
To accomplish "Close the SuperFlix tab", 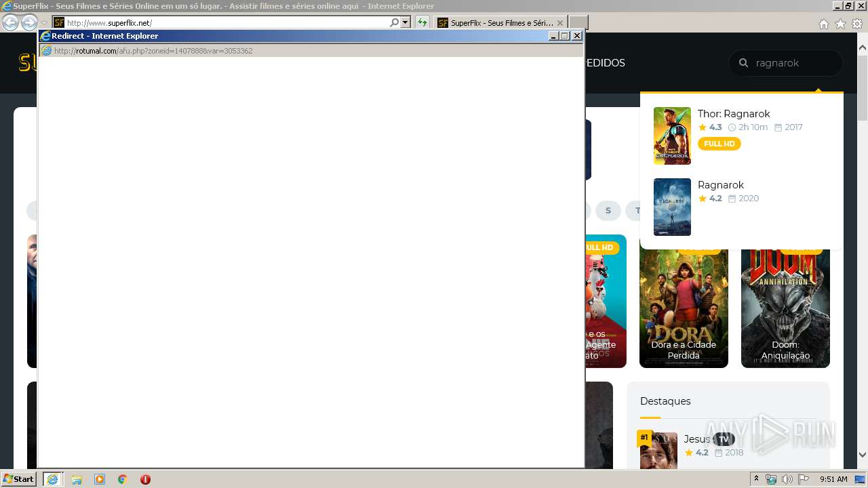I will pos(560,22).
